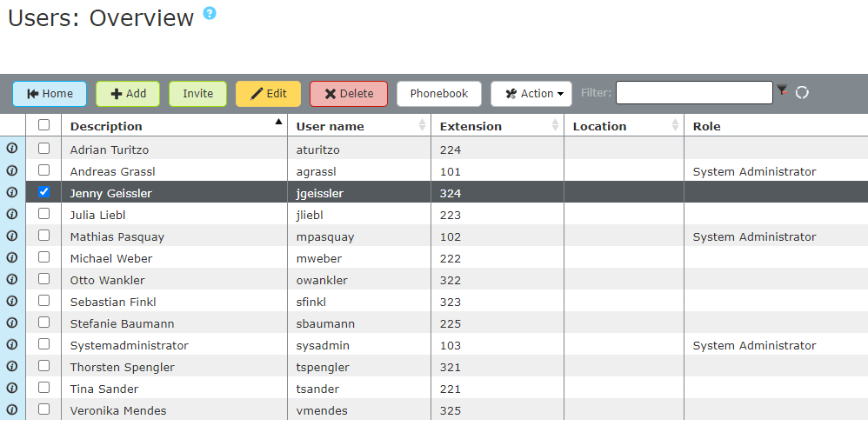Toggle the select-all checkbox in header
The height and width of the screenshot is (439, 868).
point(43,125)
